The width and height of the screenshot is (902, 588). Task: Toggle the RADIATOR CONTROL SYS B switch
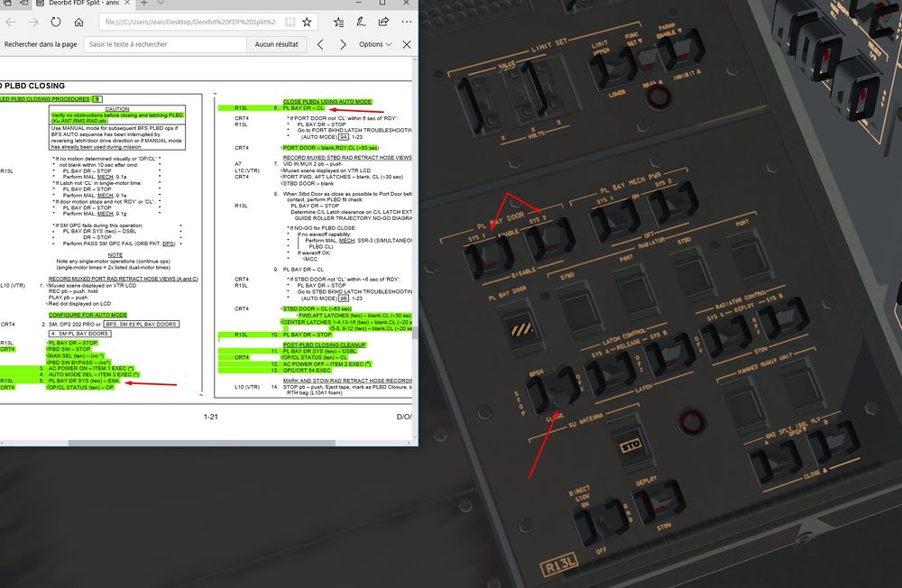point(782,317)
